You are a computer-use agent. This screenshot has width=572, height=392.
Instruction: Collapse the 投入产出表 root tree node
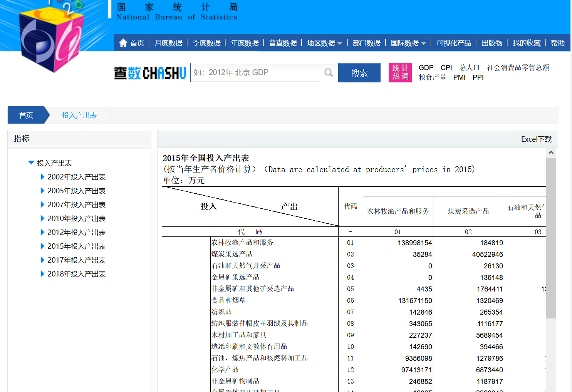tap(31, 163)
